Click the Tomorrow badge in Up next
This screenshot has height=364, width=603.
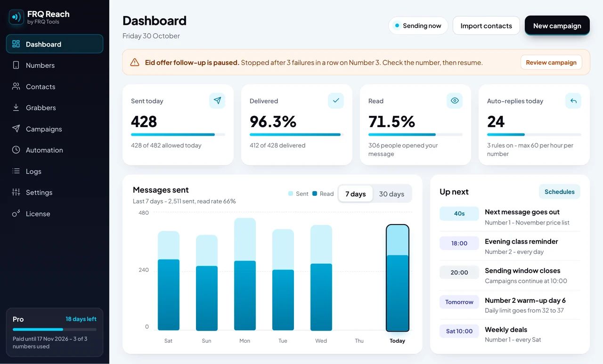459,302
